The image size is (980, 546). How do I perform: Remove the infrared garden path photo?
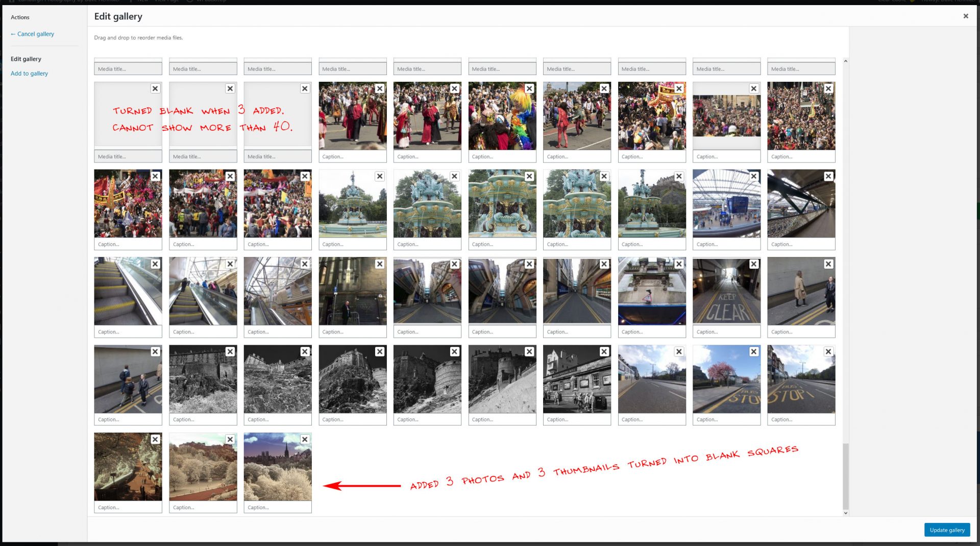click(155, 439)
